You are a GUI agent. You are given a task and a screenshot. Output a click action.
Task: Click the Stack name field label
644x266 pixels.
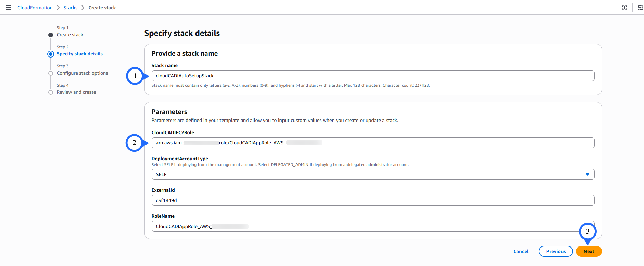click(x=165, y=65)
